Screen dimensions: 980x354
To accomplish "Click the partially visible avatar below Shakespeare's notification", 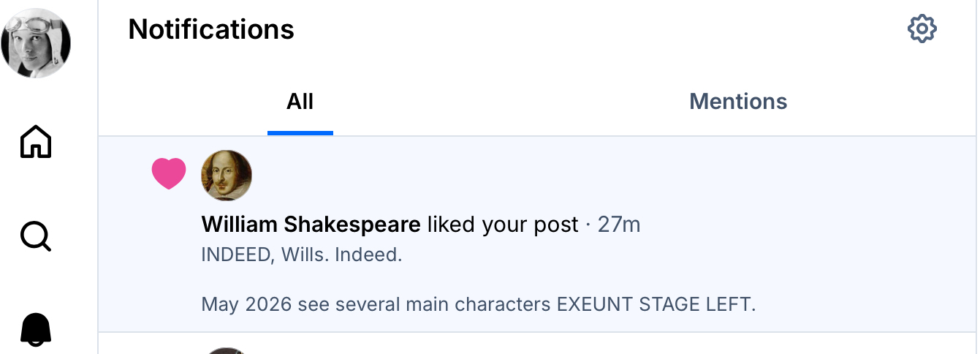I will tap(227, 350).
